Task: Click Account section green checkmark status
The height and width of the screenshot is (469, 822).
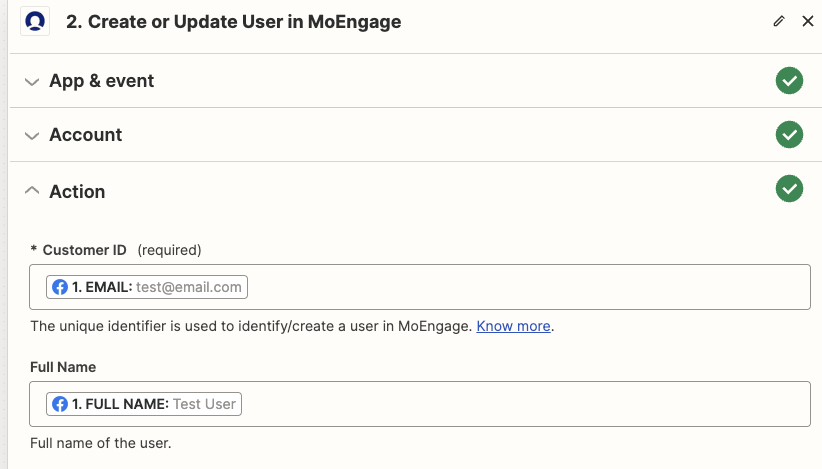Action: coord(789,135)
